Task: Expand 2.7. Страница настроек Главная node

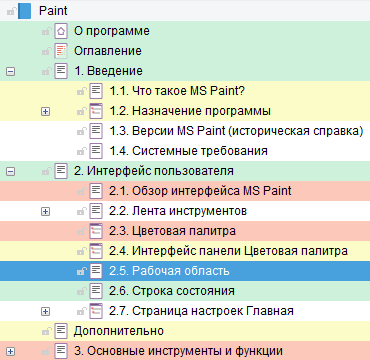Action: (x=45, y=311)
